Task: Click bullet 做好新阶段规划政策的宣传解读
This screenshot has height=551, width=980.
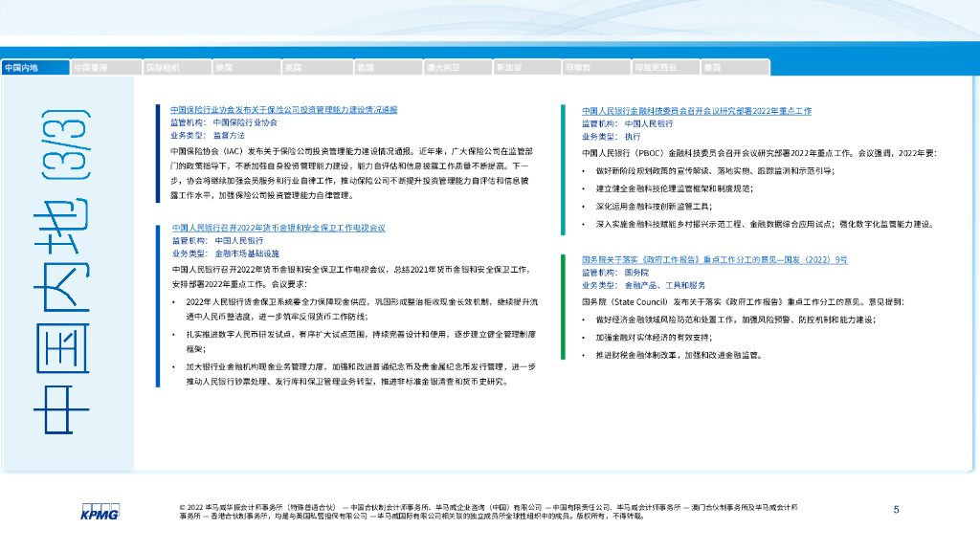Action: click(716, 171)
